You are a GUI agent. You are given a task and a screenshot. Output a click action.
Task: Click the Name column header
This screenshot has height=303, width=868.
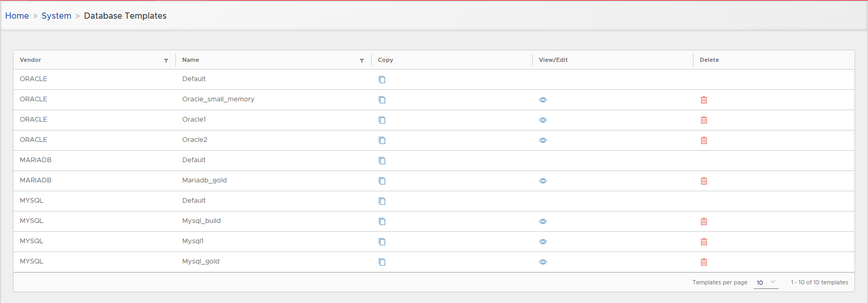(191, 60)
